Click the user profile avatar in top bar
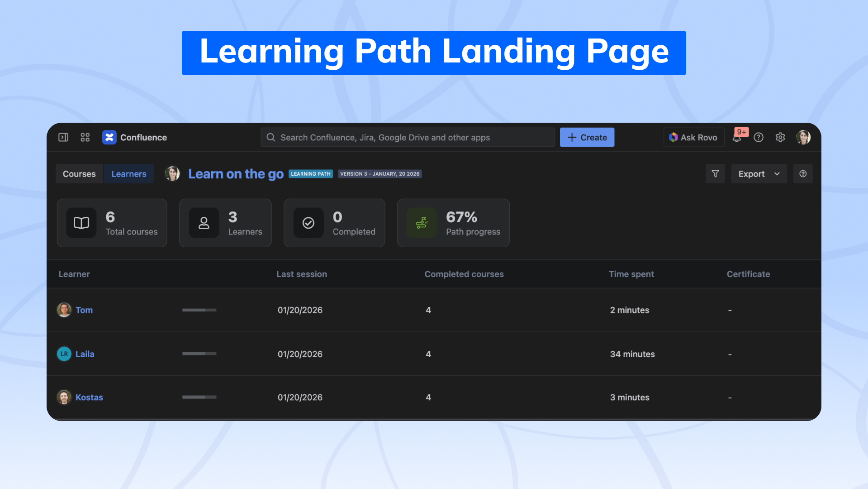This screenshot has width=868, height=489. (x=803, y=137)
